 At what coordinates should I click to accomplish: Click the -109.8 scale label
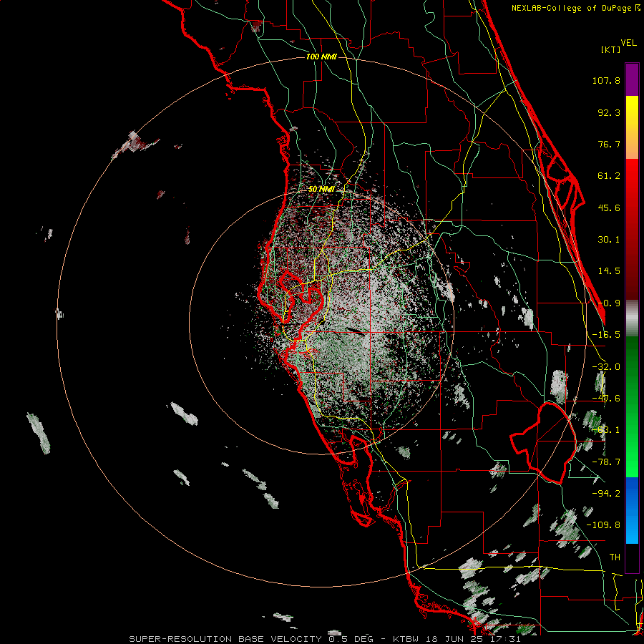pos(603,525)
